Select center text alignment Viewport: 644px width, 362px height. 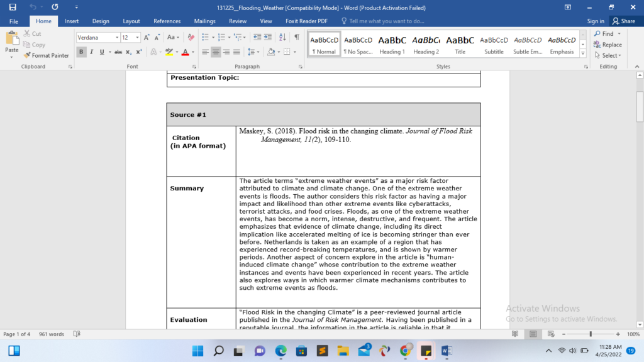[216, 51]
